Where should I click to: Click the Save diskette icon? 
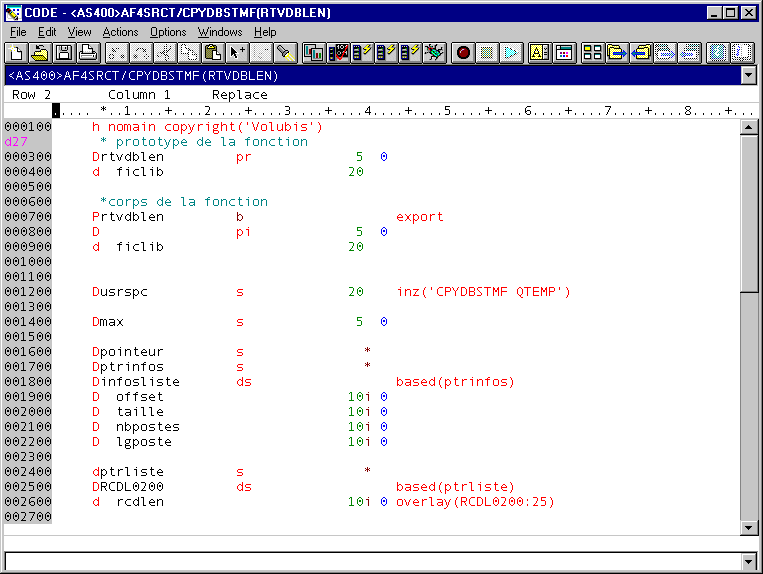point(64,53)
